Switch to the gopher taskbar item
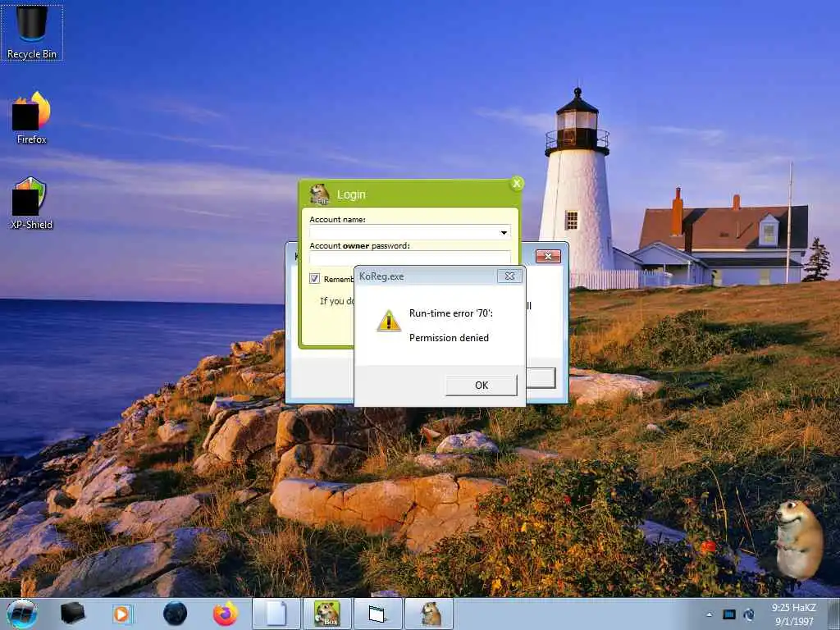Image resolution: width=840 pixels, height=630 pixels. tap(428, 614)
